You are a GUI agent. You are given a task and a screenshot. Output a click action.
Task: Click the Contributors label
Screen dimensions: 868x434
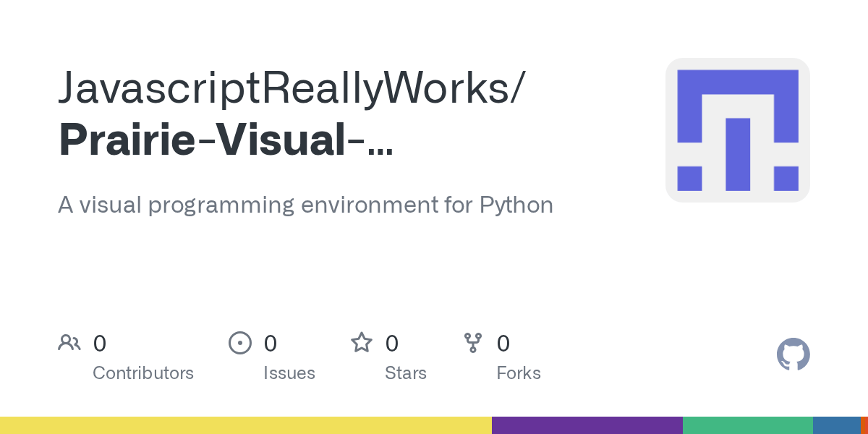tap(143, 373)
